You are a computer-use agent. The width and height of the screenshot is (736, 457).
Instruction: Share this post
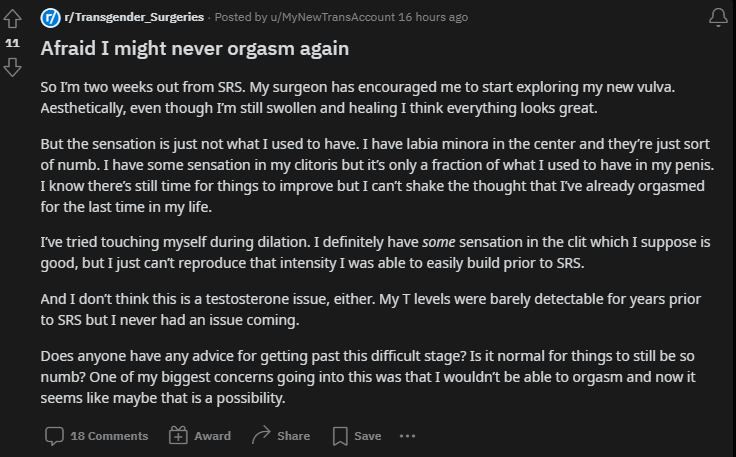point(281,436)
